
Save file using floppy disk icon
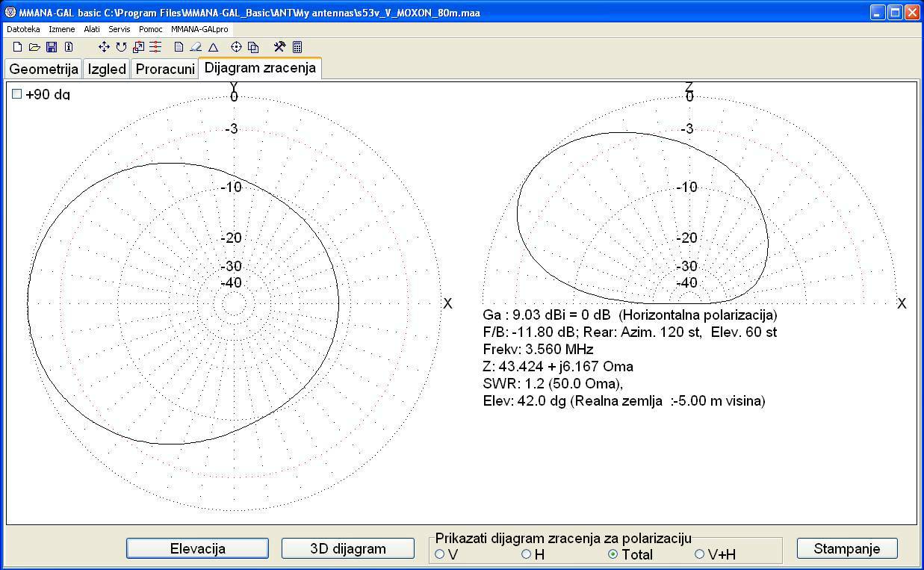point(52,47)
